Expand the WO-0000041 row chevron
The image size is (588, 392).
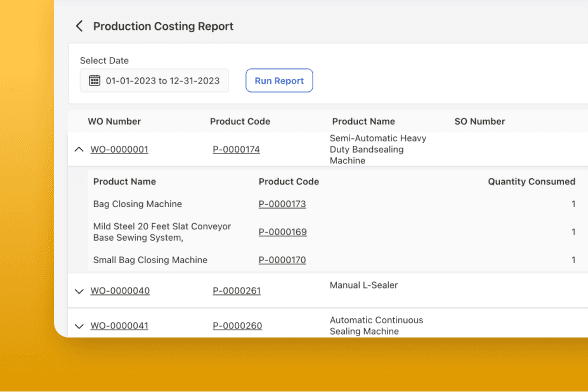tap(79, 326)
